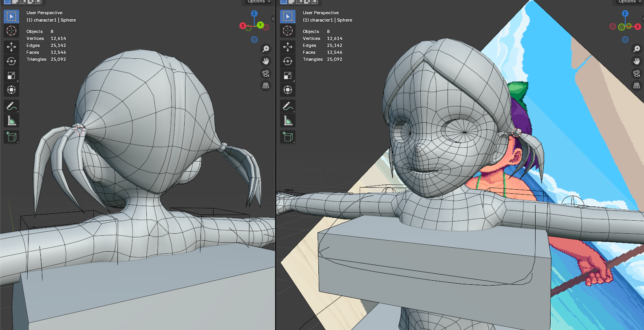Expand the left viewport sidebar with chevron
Screen dimensions: 644x330
273,19
